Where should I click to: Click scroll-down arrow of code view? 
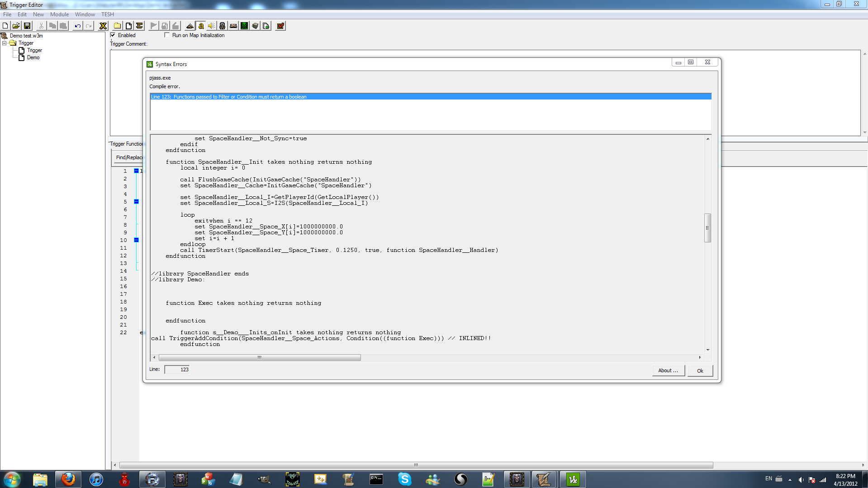pyautogui.click(x=707, y=350)
